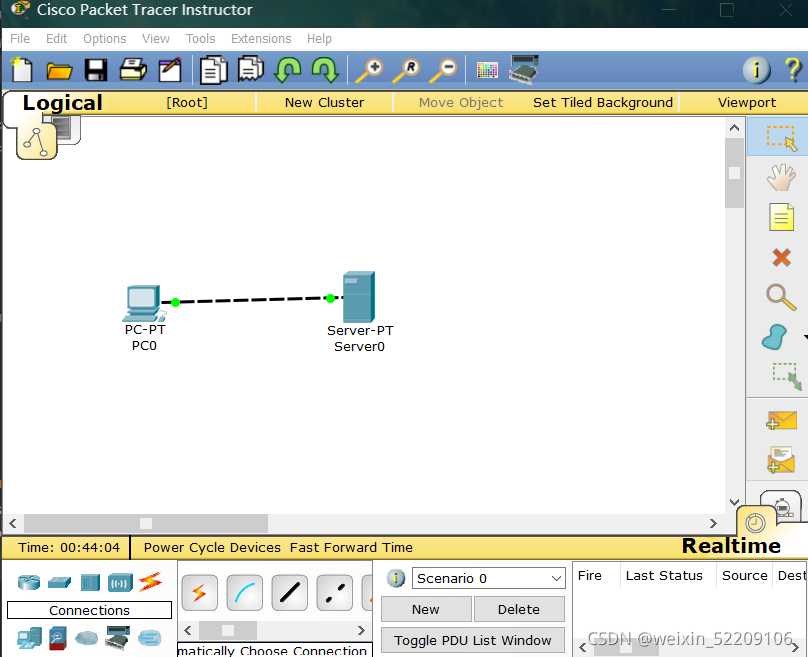
Task: Click the New file icon
Action: [22, 70]
